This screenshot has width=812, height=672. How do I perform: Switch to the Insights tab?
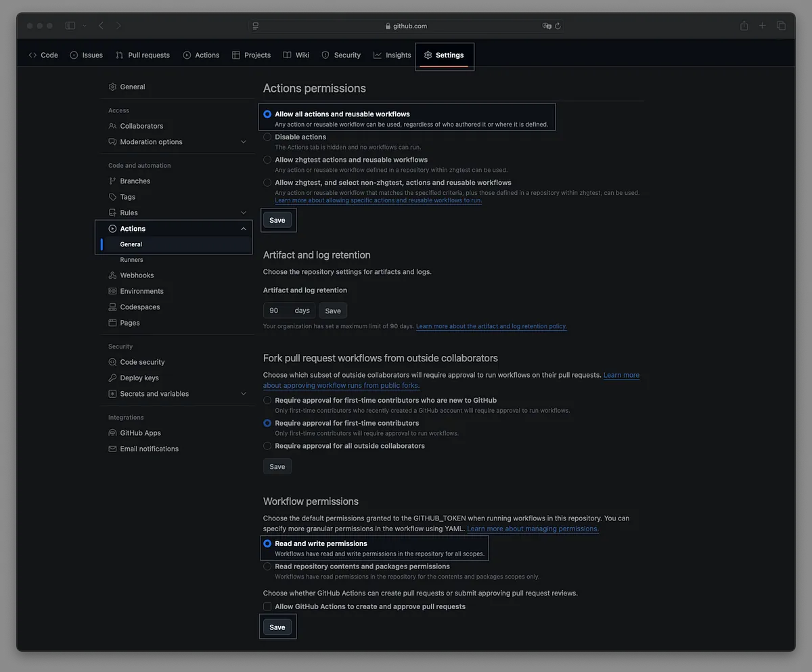(392, 55)
